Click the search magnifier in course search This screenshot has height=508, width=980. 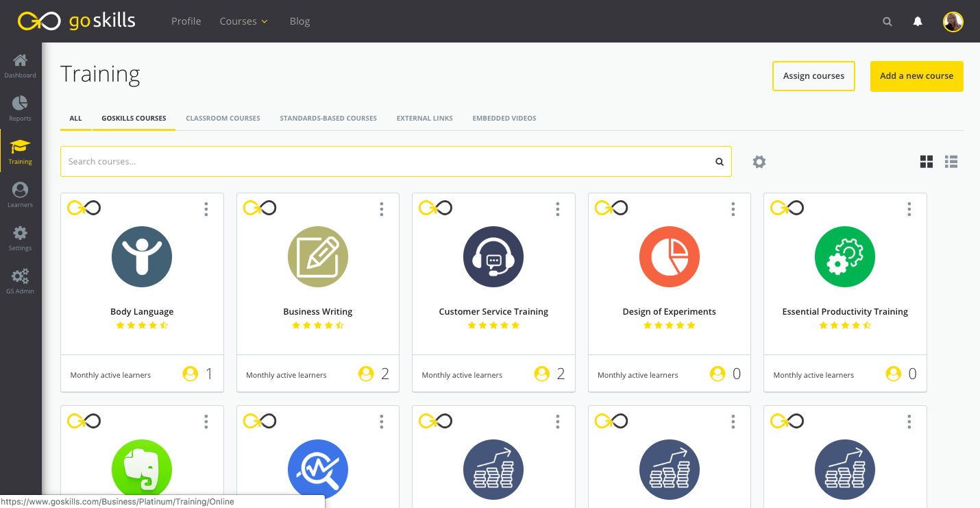pyautogui.click(x=720, y=162)
